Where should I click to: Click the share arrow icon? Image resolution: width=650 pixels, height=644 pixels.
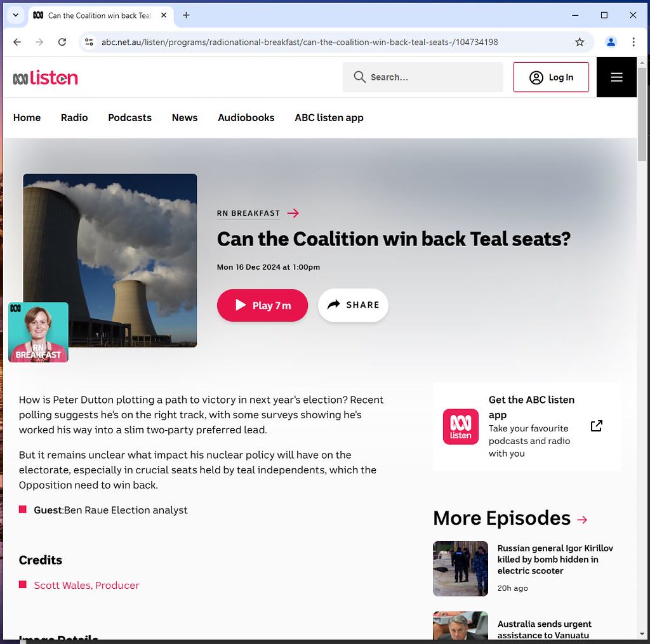(x=334, y=305)
